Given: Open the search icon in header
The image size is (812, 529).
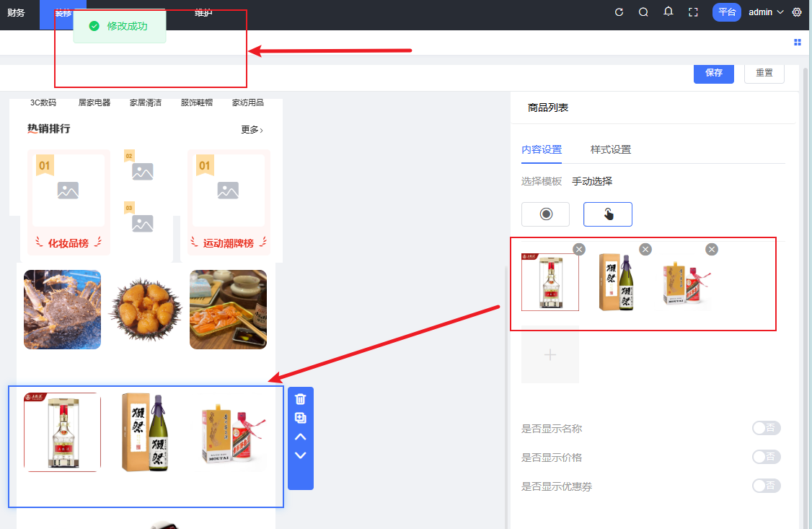Looking at the screenshot, I should (643, 12).
